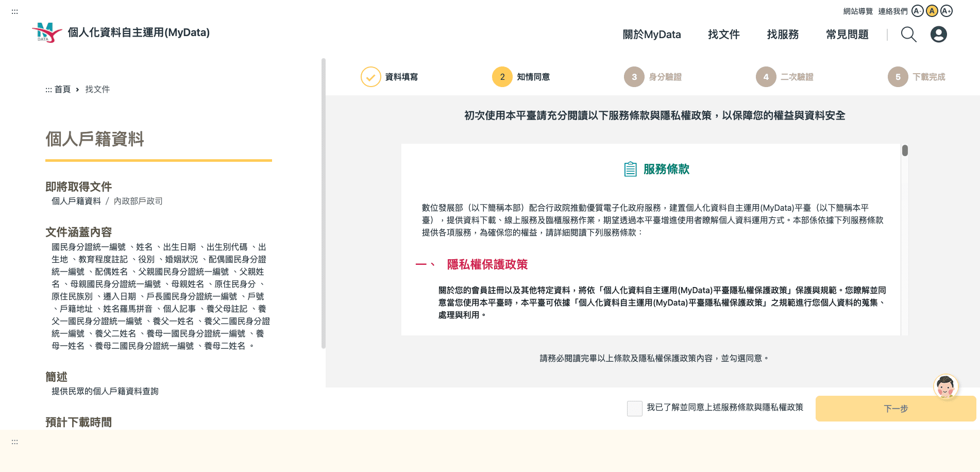The width and height of the screenshot is (980, 472).
Task: Select 找服務 in the navigation bar
Action: (782, 35)
